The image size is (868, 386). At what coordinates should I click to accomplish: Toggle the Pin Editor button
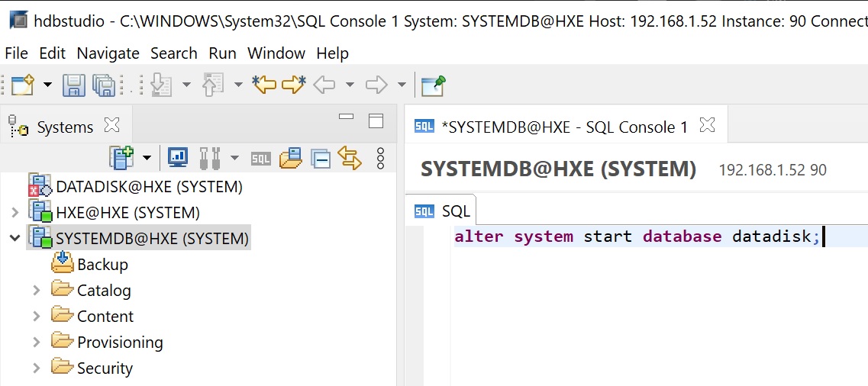(433, 85)
